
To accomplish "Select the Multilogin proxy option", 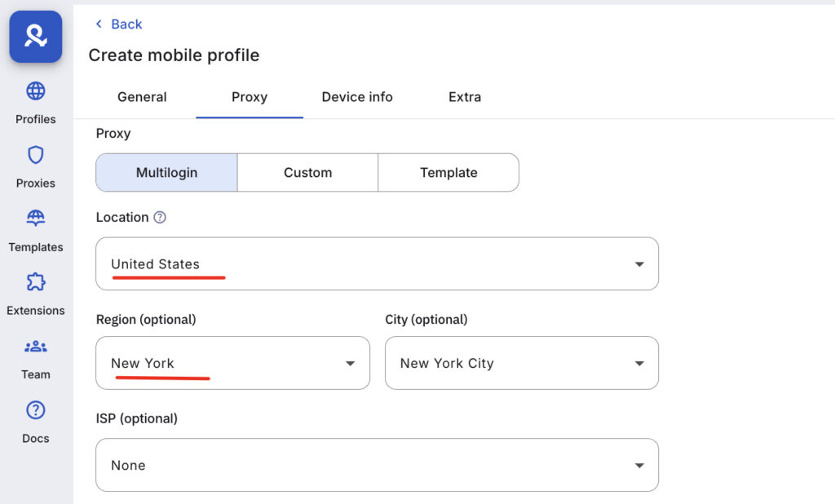I will tap(166, 172).
